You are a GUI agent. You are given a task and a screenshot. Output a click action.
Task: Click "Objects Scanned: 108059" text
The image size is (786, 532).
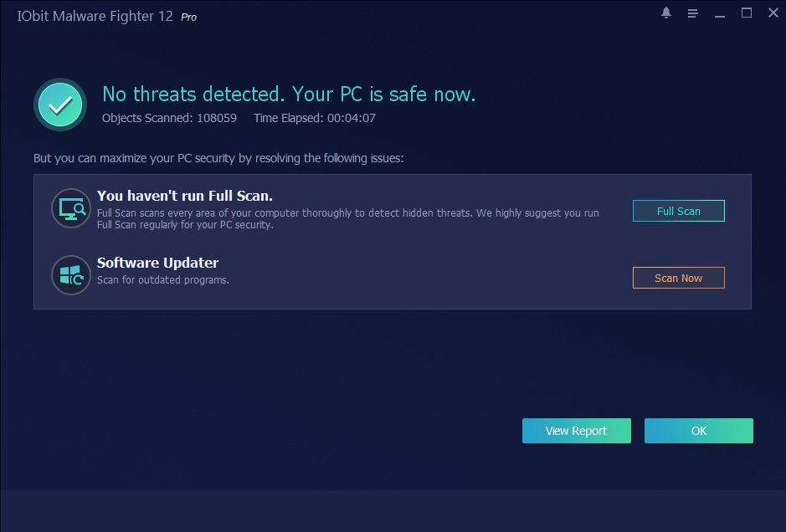(x=169, y=118)
